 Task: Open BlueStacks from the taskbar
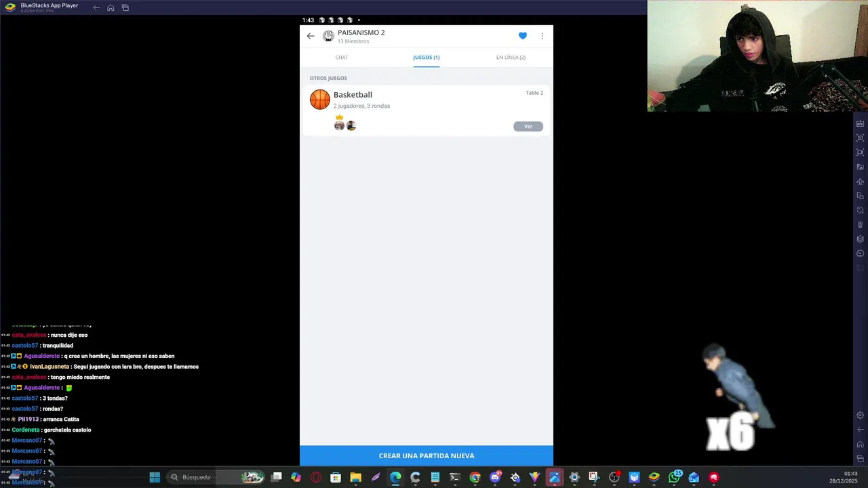pos(654,477)
